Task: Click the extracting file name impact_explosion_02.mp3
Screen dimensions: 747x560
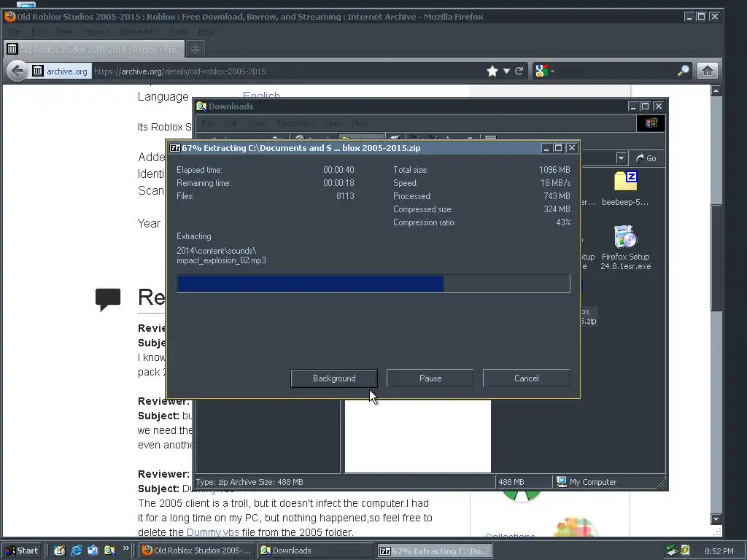Action: click(x=221, y=260)
